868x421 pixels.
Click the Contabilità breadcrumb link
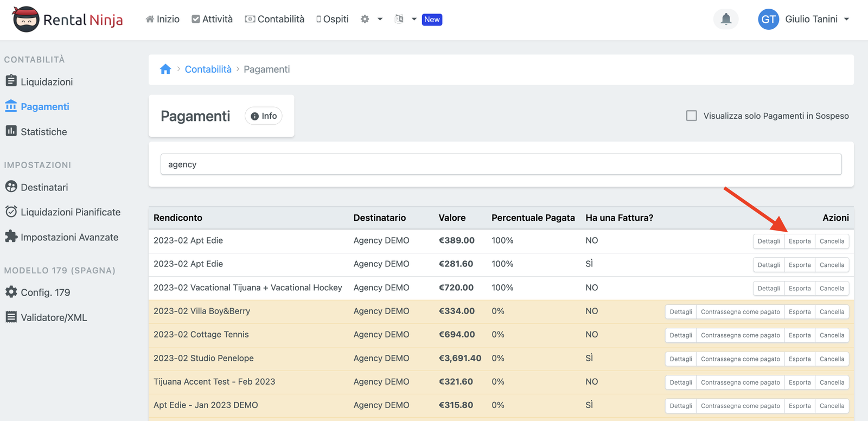pos(208,69)
